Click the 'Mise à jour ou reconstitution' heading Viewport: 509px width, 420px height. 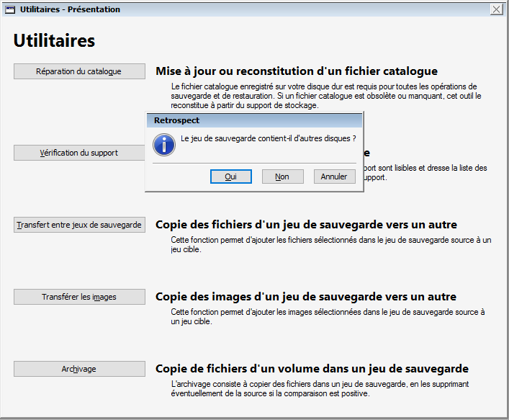[x=297, y=71]
